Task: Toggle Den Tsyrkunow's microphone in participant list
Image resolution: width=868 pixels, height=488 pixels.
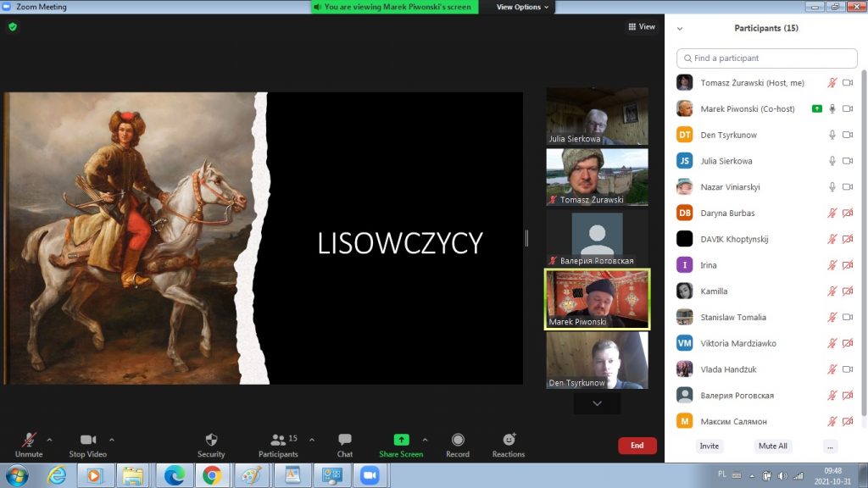Action: click(x=832, y=135)
